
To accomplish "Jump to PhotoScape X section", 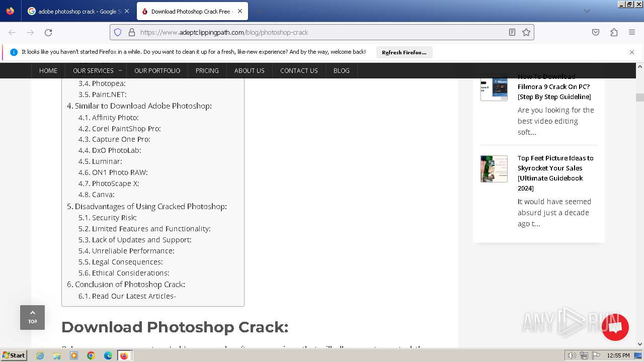I will click(109, 184).
